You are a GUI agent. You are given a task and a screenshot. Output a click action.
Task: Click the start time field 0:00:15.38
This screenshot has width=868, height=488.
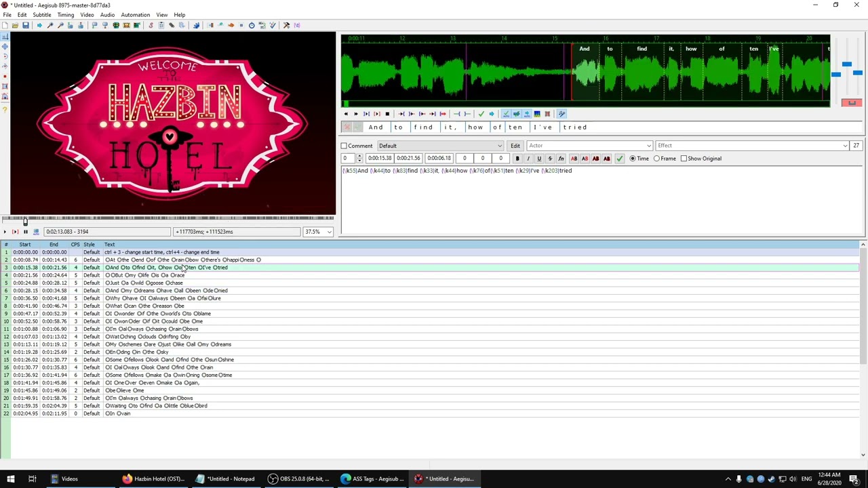click(x=380, y=159)
